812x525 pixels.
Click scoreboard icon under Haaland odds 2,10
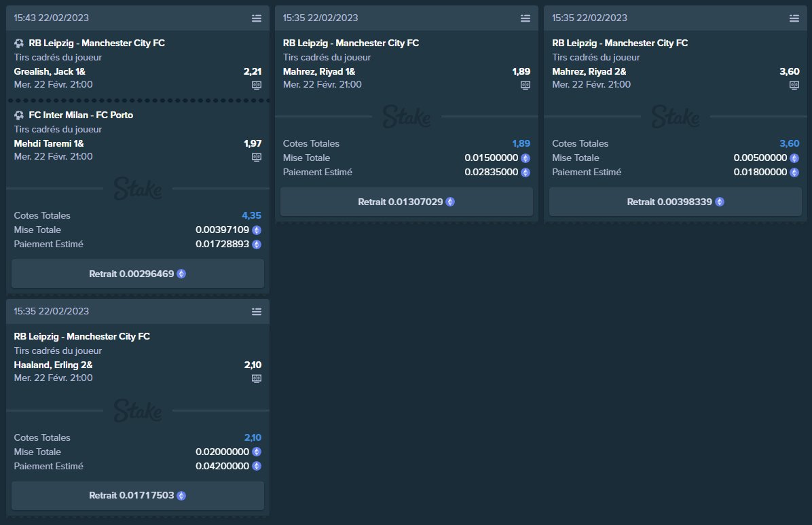pyautogui.click(x=257, y=378)
